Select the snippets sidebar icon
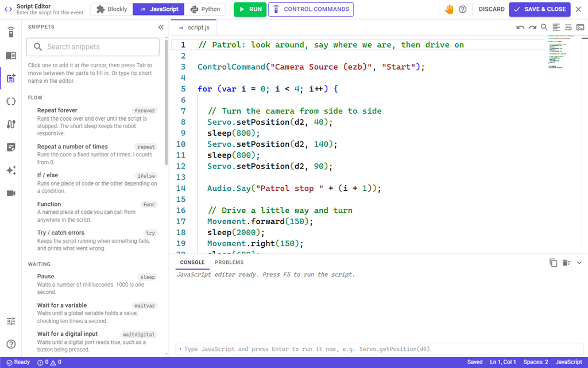 coord(11,78)
